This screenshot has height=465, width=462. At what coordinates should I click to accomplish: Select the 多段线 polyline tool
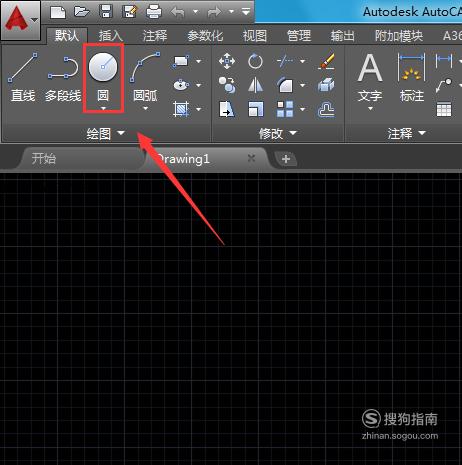pyautogui.click(x=63, y=79)
